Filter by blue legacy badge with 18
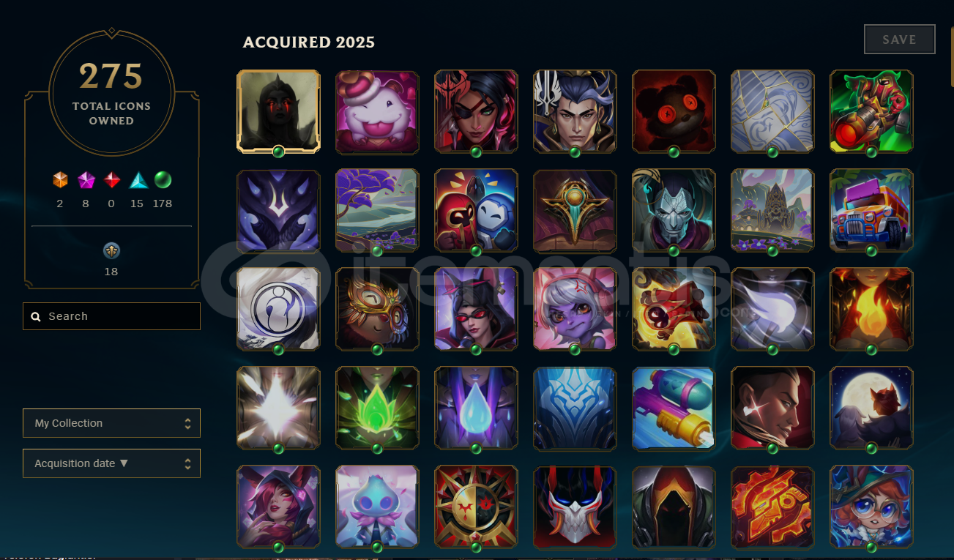This screenshot has width=954, height=560. pyautogui.click(x=111, y=251)
